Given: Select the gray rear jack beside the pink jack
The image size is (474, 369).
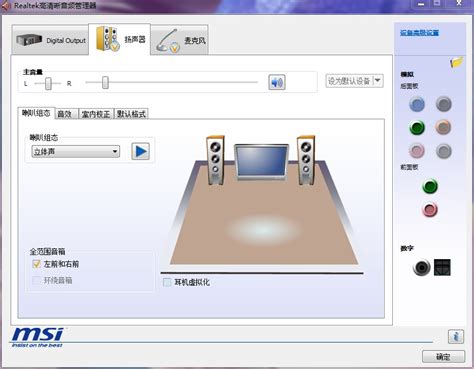Looking at the screenshot, I should [x=444, y=151].
